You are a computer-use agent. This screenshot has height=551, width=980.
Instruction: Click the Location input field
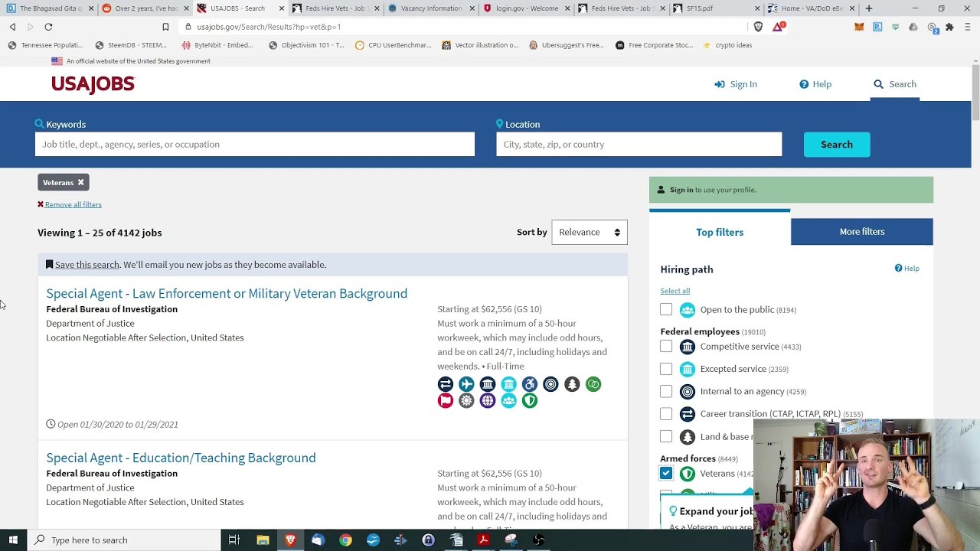639,145
